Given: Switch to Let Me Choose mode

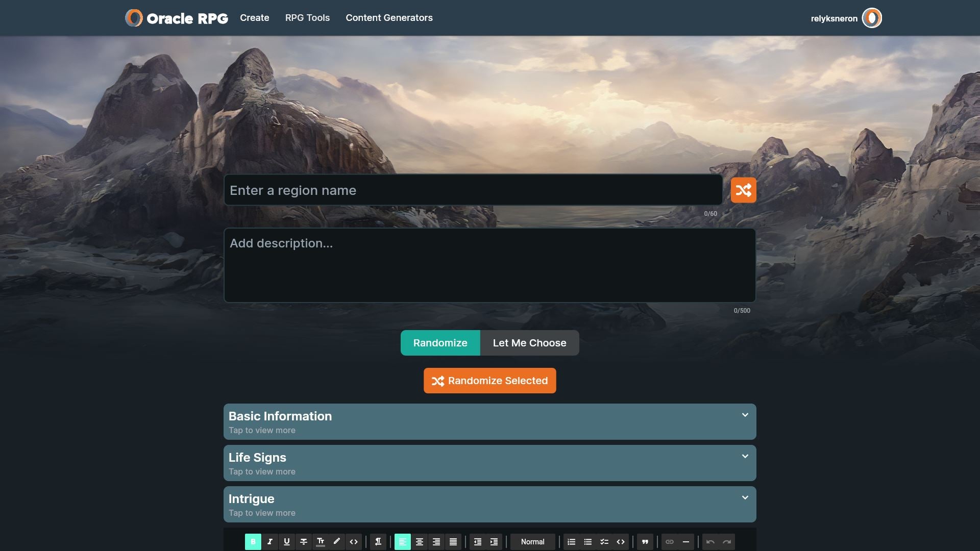Looking at the screenshot, I should (x=529, y=343).
